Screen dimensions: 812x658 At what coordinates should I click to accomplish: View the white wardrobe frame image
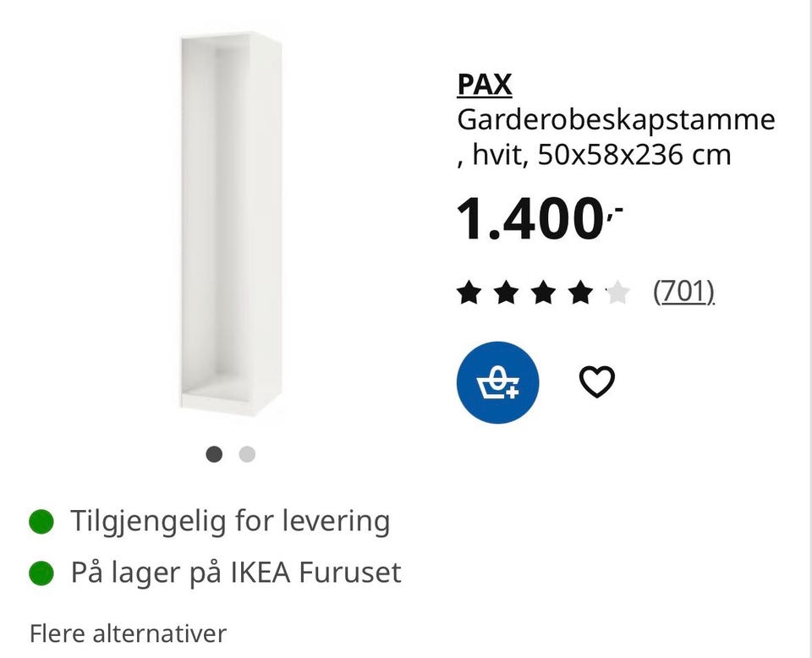click(231, 223)
